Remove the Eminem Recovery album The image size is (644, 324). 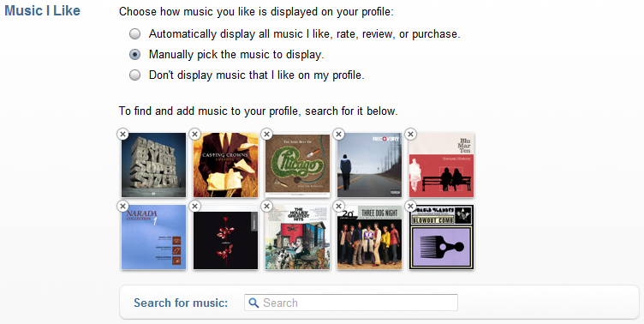pyautogui.click(x=338, y=134)
